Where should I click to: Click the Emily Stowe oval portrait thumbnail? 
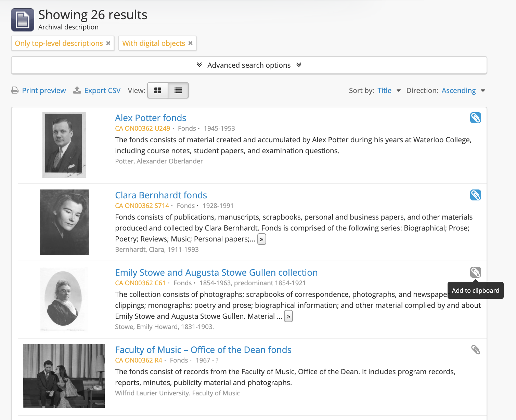pos(64,299)
